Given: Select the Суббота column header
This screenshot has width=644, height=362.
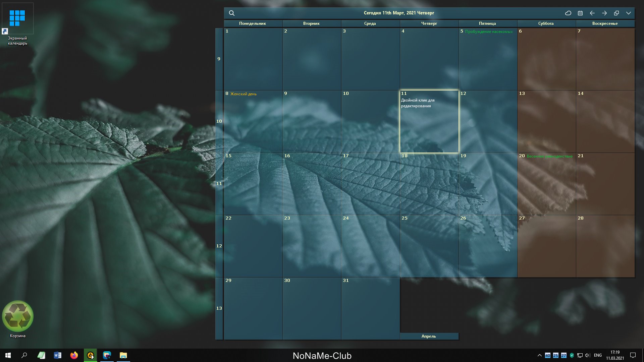Looking at the screenshot, I should [546, 23].
